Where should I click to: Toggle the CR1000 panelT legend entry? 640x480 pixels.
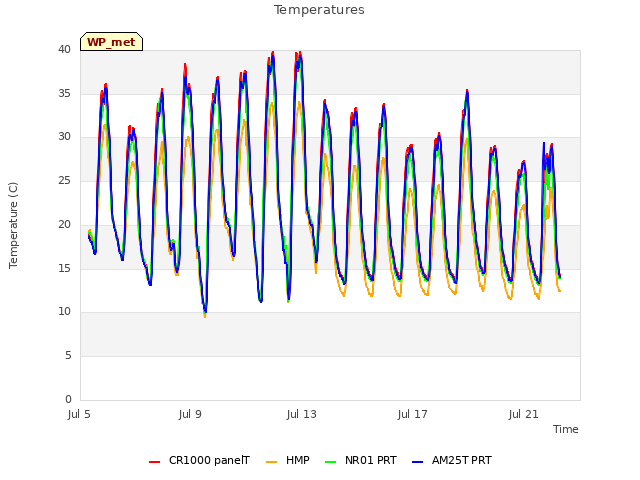[x=199, y=460]
